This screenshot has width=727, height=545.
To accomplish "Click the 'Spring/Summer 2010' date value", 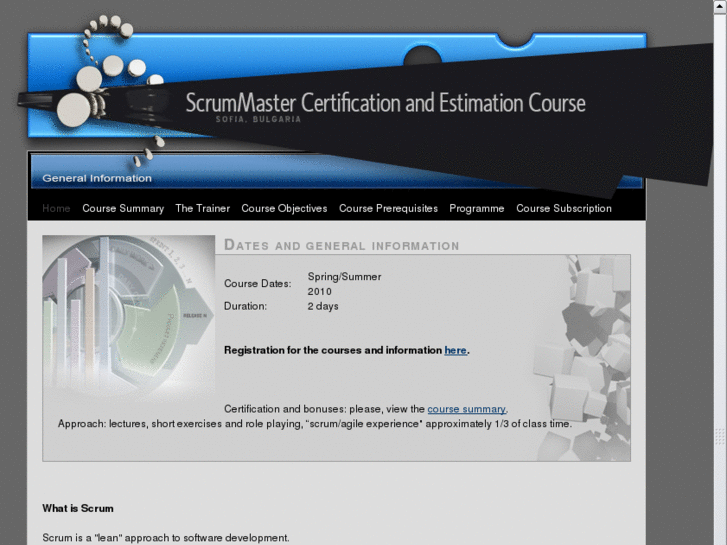I will (344, 284).
